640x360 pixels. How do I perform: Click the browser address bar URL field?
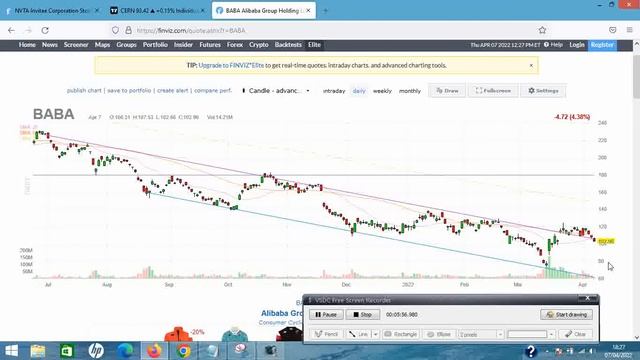[x=327, y=30]
